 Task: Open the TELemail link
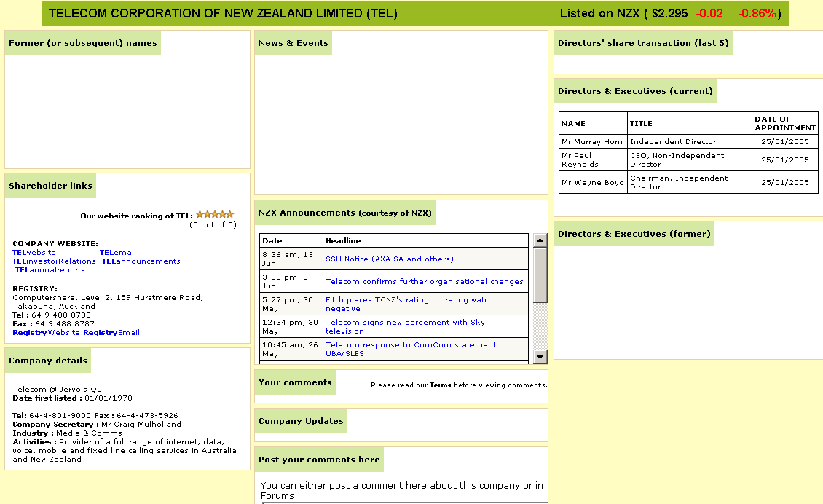click(x=117, y=253)
